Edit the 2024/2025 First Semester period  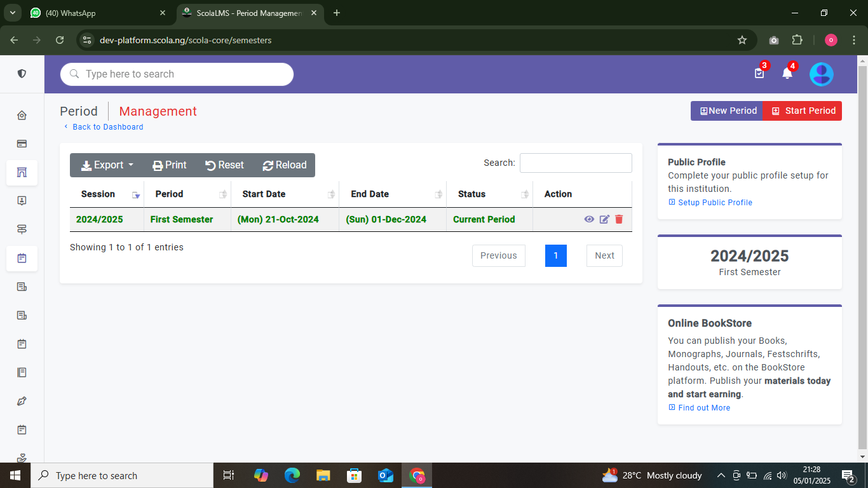coord(604,219)
